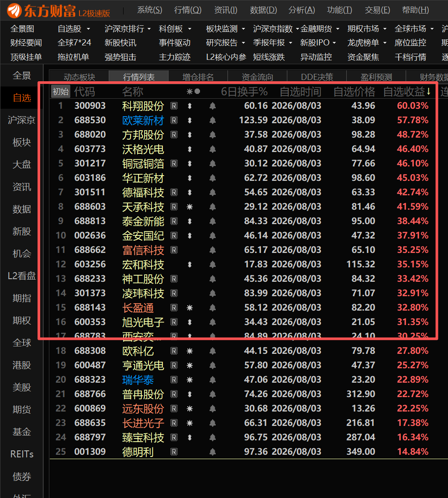This screenshot has height=498, width=448.
Task: Open the 交易(E) menu
Action: coord(377,10)
